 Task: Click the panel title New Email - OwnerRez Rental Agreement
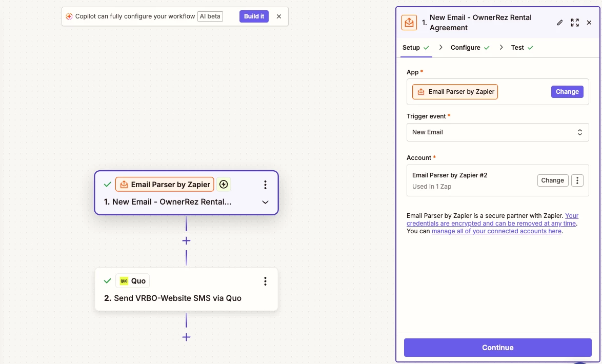click(x=480, y=23)
